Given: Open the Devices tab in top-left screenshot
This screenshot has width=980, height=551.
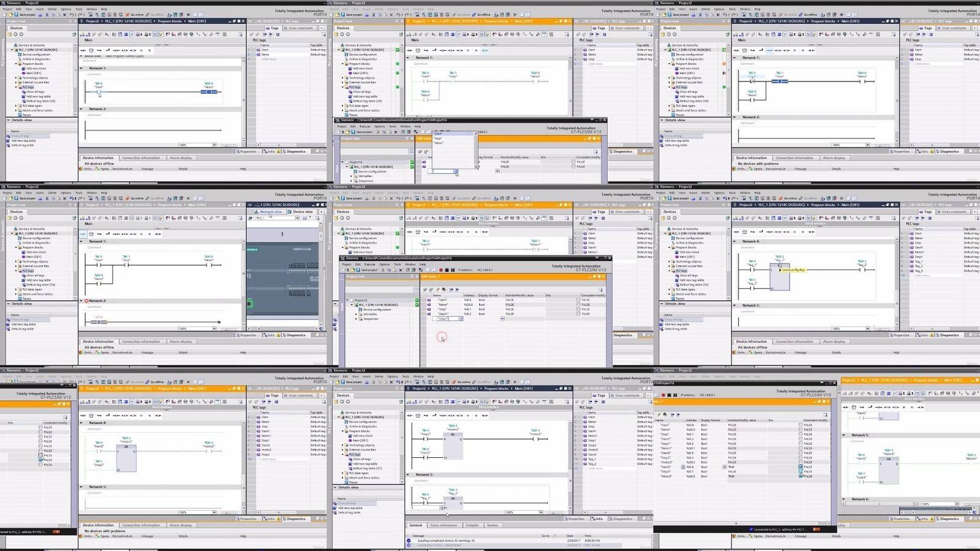Looking at the screenshot, I should coord(17,28).
